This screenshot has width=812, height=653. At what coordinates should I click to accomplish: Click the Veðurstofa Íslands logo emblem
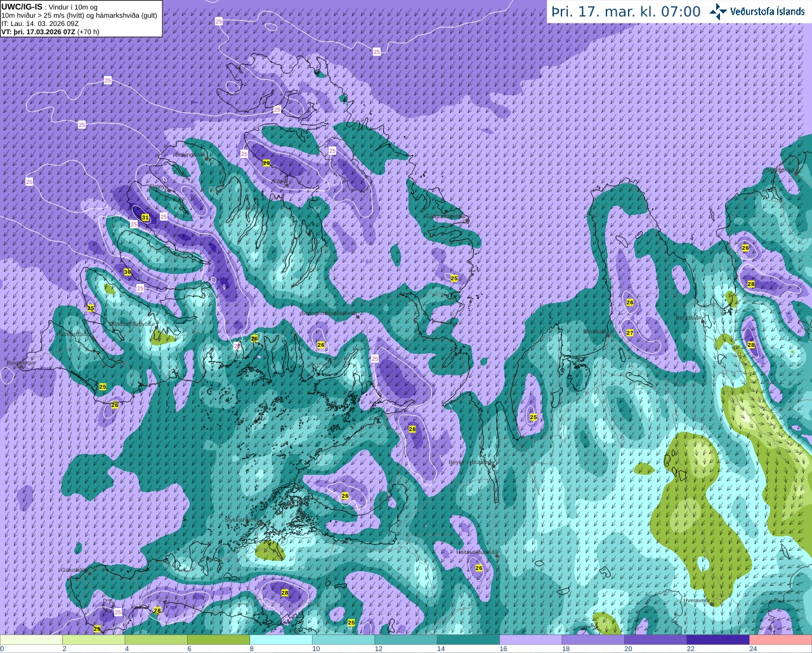click(718, 11)
